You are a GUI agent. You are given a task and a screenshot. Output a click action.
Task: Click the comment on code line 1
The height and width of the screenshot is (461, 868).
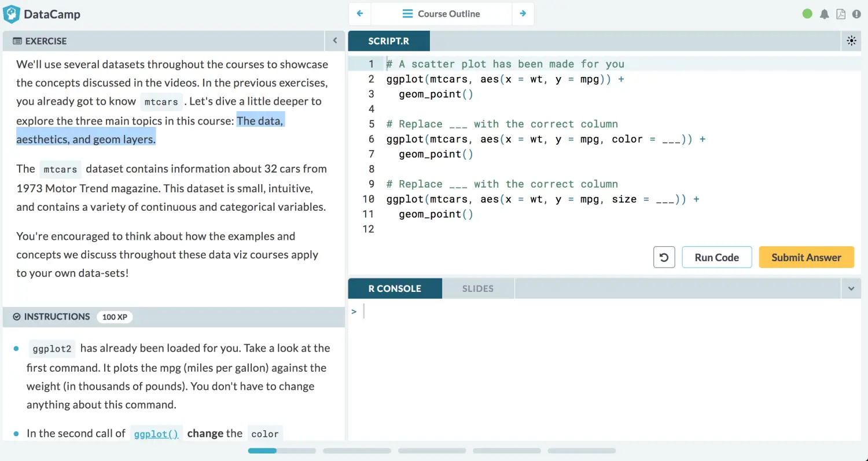pos(505,64)
